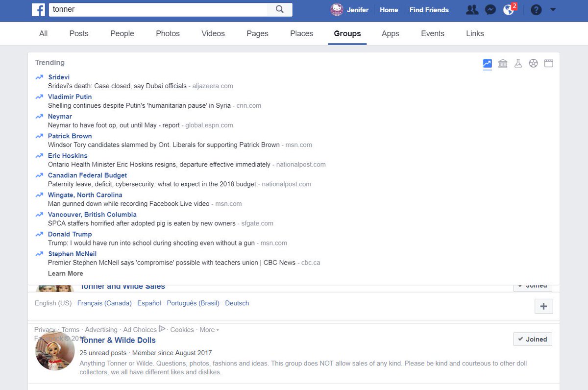The width and height of the screenshot is (588, 390).
Task: Open the account menu down arrow
Action: pyautogui.click(x=553, y=10)
